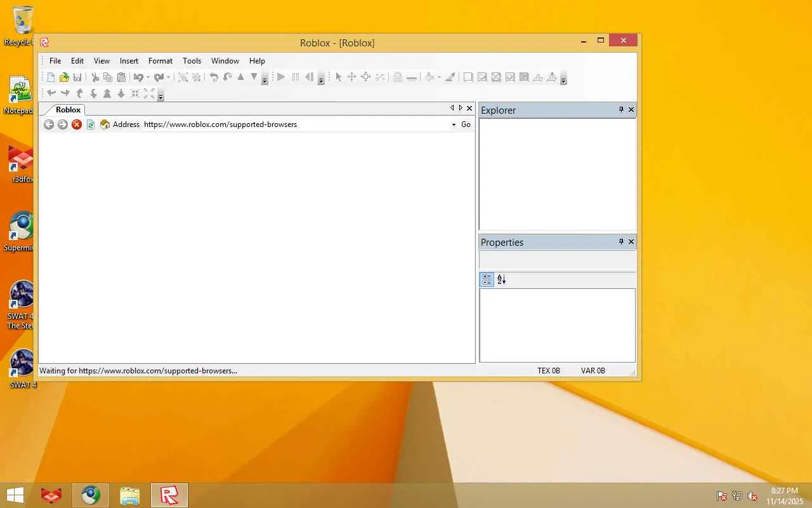Click the Roblox taskbar button
Screen dimensions: 812x508
tap(169, 495)
